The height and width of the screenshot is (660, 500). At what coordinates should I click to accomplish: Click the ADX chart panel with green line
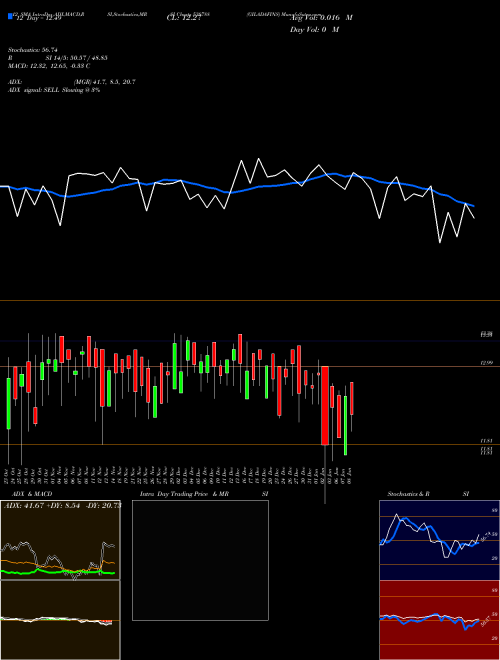click(x=60, y=540)
